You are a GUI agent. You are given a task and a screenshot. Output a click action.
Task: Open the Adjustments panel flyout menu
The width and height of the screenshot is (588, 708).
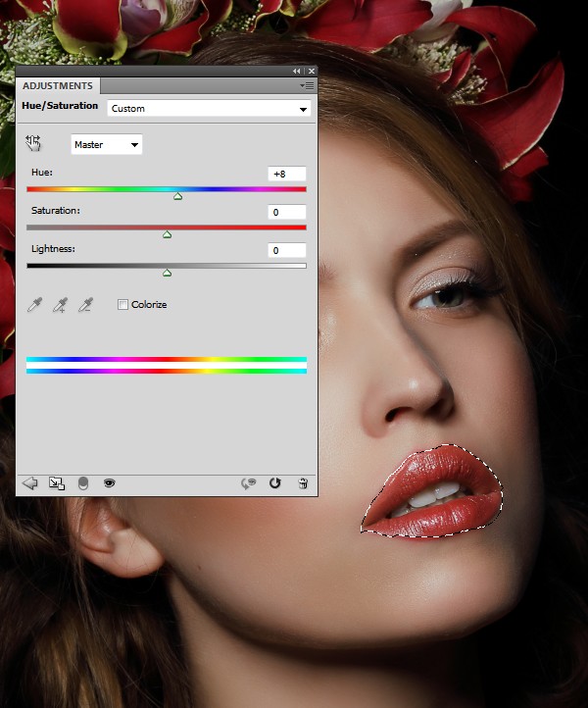[307, 86]
